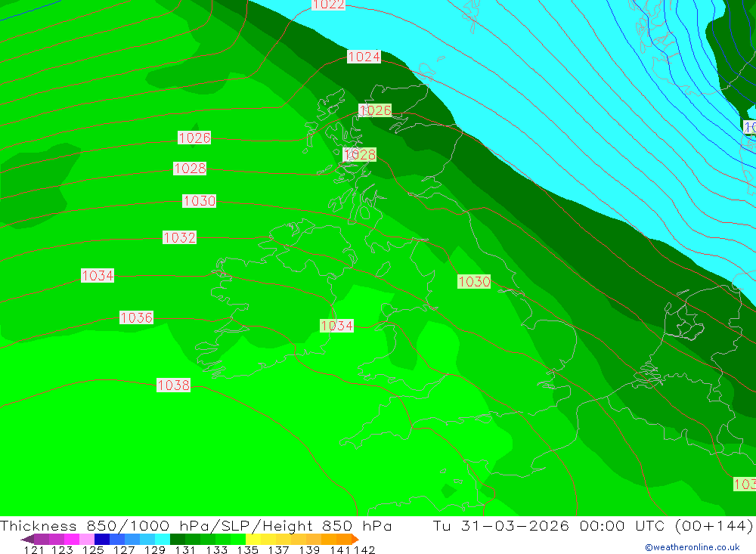Select the 1034 label on white background
Image resolution: width=756 pixels, height=554 pixels.
click(x=98, y=275)
